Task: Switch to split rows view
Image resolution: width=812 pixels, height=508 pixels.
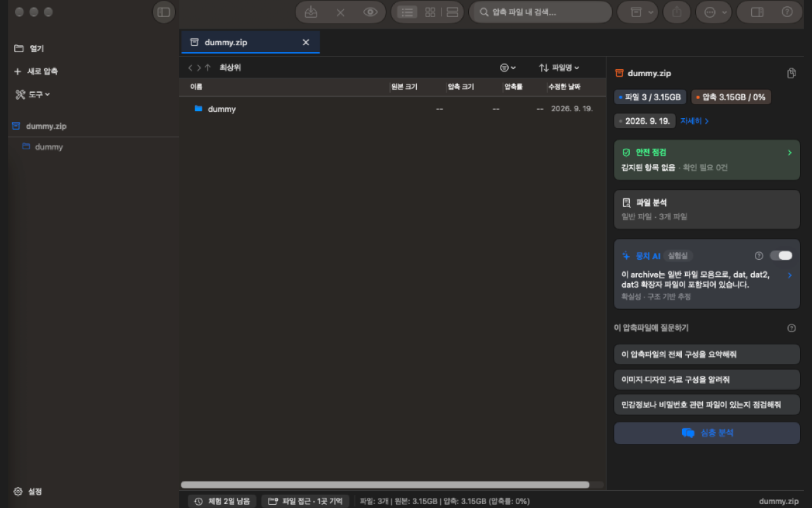Action: coord(452,12)
